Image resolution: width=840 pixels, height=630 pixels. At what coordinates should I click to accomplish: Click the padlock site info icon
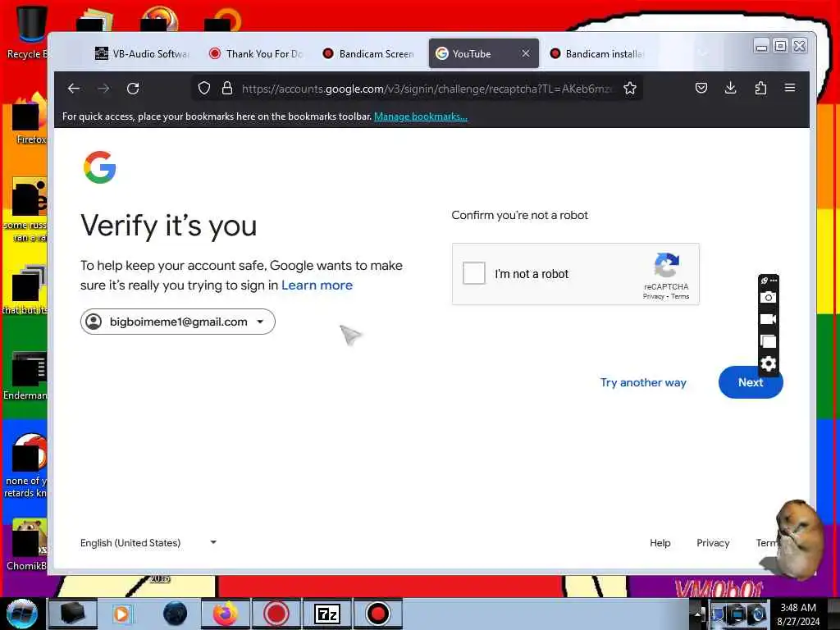pyautogui.click(x=227, y=89)
